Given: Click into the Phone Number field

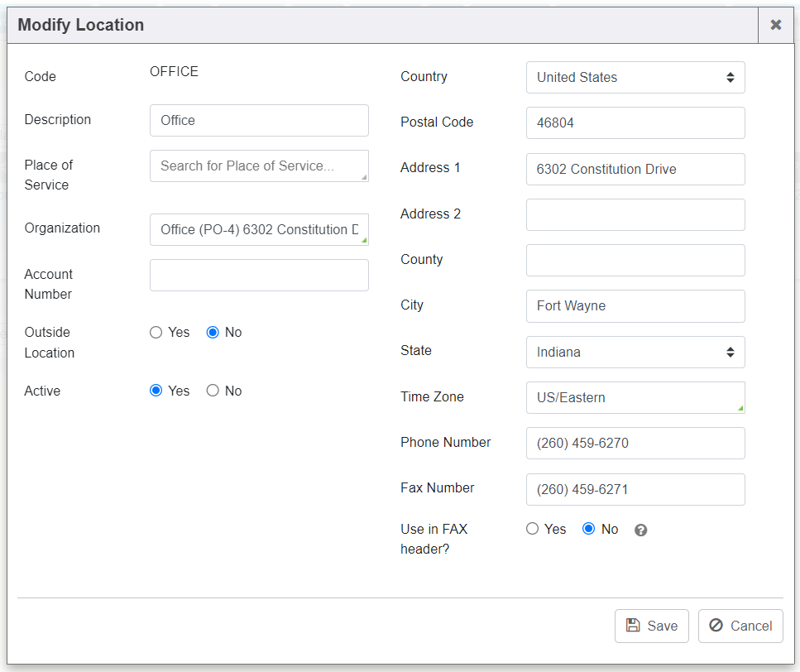Looking at the screenshot, I should pos(635,443).
